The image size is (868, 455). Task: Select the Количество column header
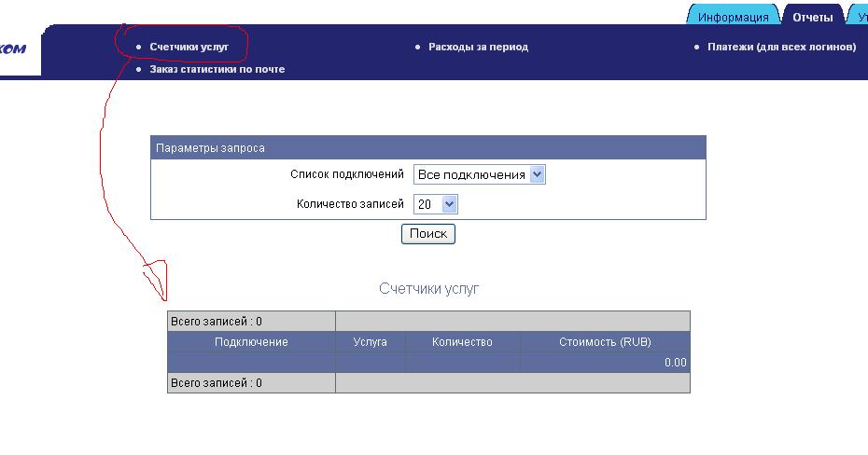point(462,342)
